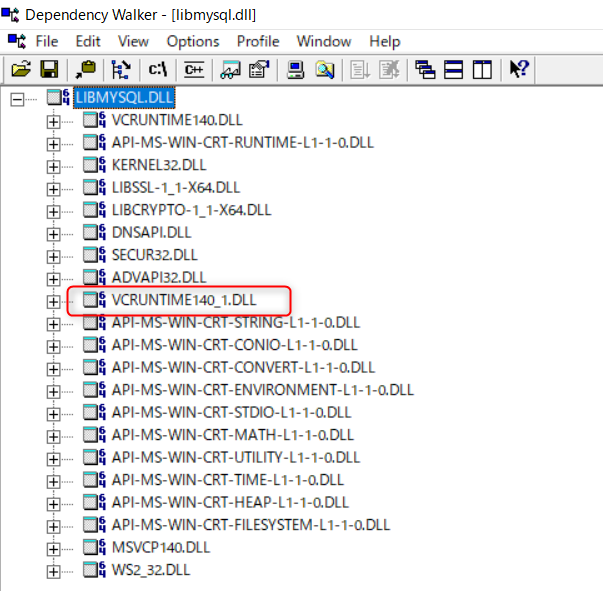Expand the LIBCRYPTO-1_1-X64.DLL node
Viewport: 603px width, 591px height.
tap(53, 212)
